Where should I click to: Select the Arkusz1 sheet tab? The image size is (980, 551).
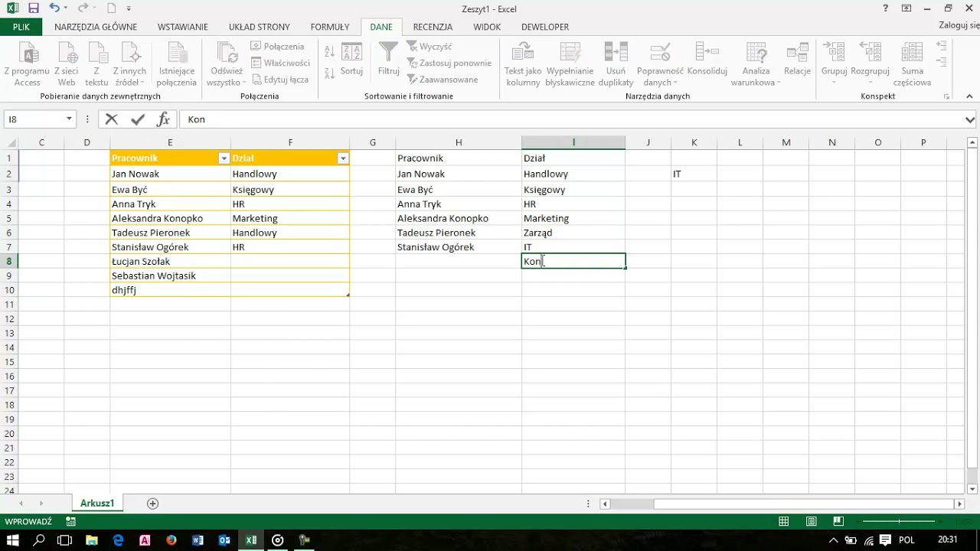coord(97,503)
